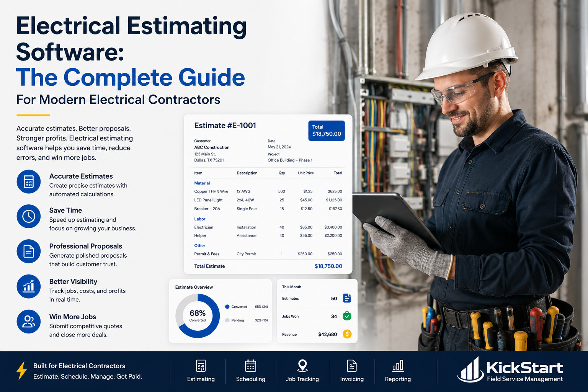This screenshot has width=588, height=392.
Task: Click the Breaker – 20A item
Action: coord(207,209)
